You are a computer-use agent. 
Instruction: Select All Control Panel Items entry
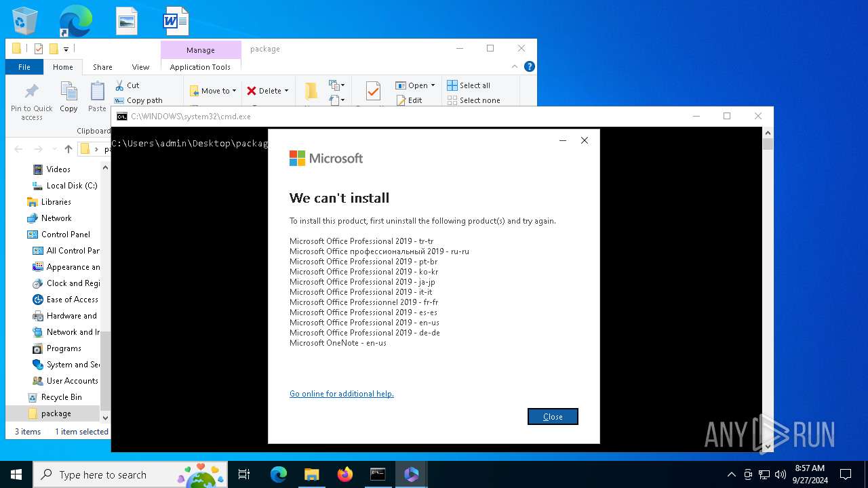tap(66, 251)
